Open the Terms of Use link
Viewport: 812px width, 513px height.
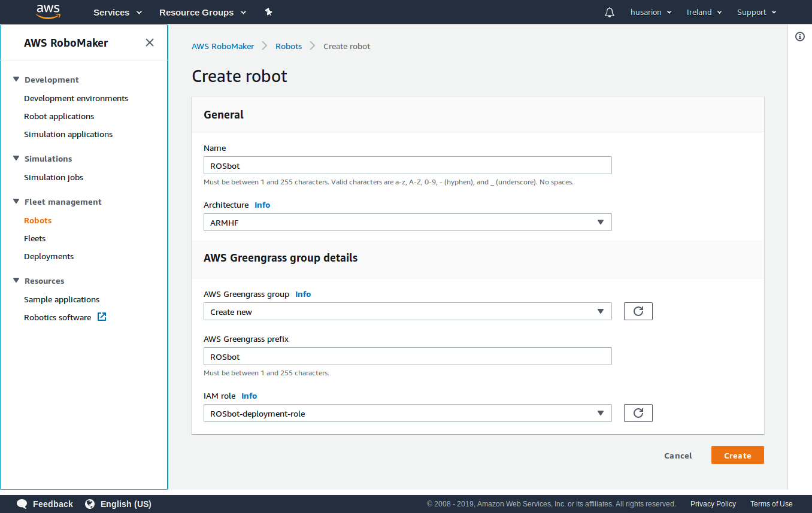point(771,504)
